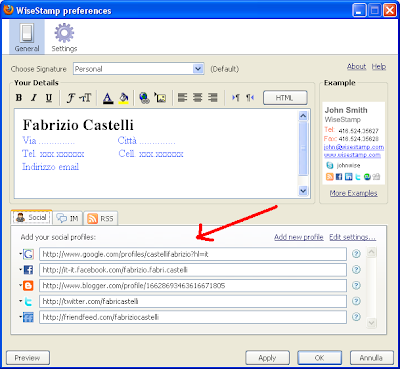The image size is (400, 369).
Task: Click the signature editor scrollbar thumb
Action: 303,148
